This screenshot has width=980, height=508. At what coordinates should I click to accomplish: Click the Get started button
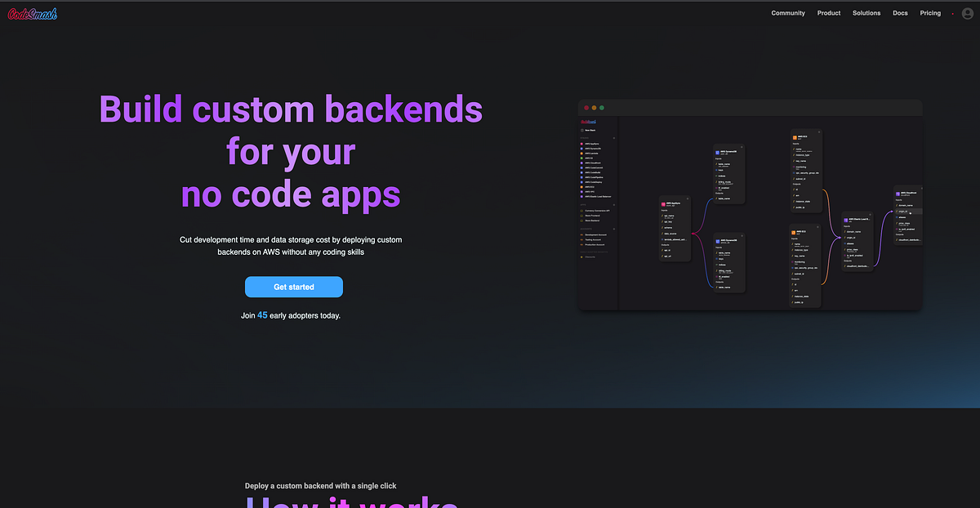point(293,287)
